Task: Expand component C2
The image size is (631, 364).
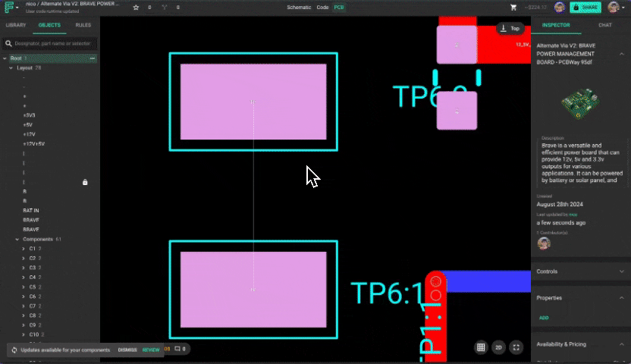Action: click(x=24, y=259)
